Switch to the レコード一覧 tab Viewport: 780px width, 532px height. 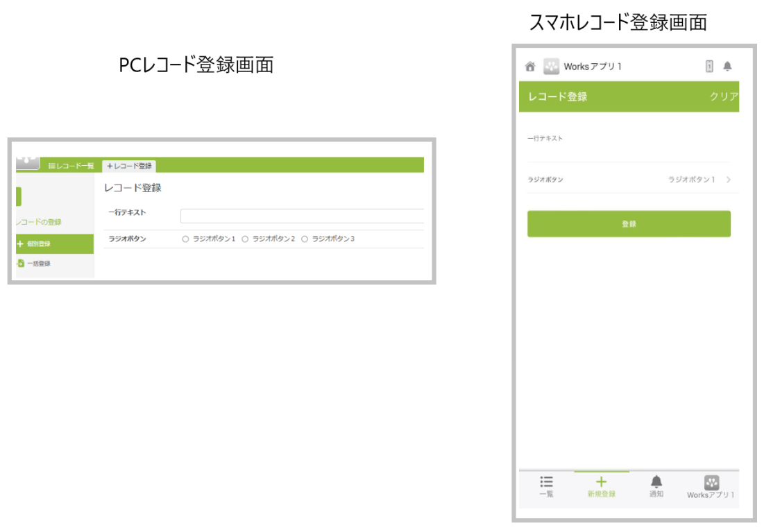click(73, 165)
